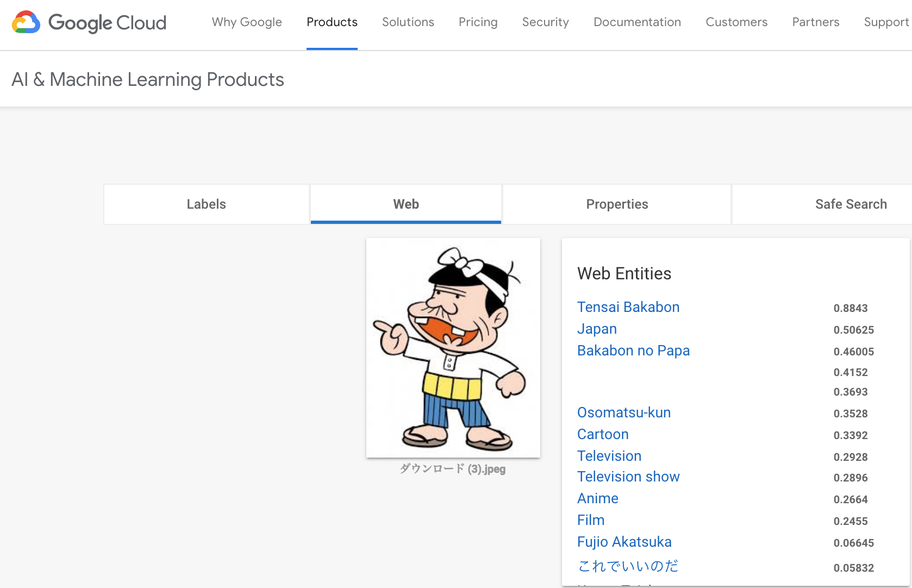912x588 pixels.
Task: Open the Solutions menu
Action: pos(408,22)
